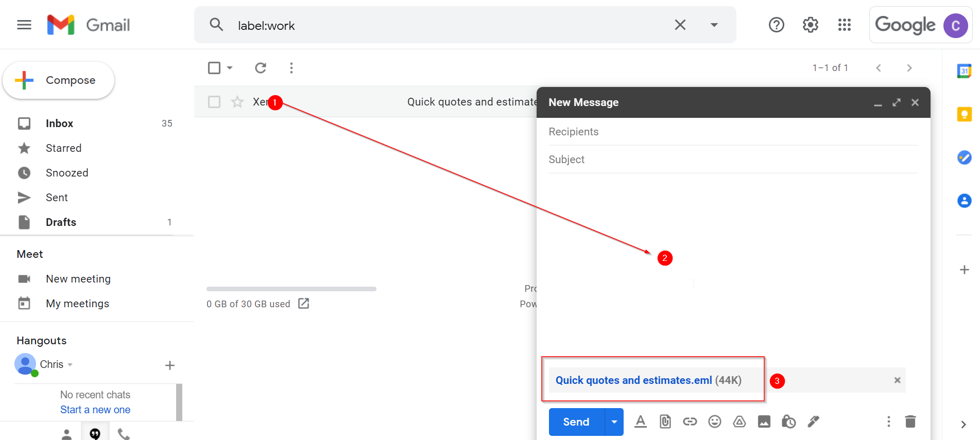Click the attach files paperclip icon
Image resolution: width=980 pixels, height=440 pixels.
[x=665, y=422]
